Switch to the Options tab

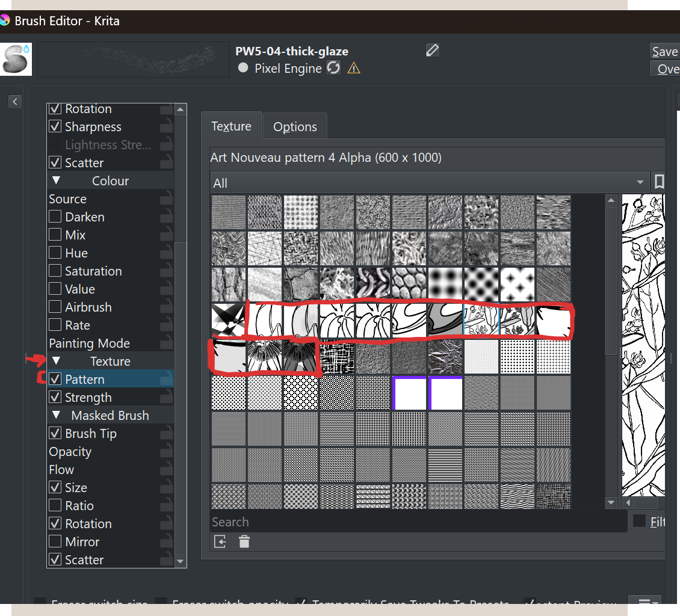pos(295,127)
